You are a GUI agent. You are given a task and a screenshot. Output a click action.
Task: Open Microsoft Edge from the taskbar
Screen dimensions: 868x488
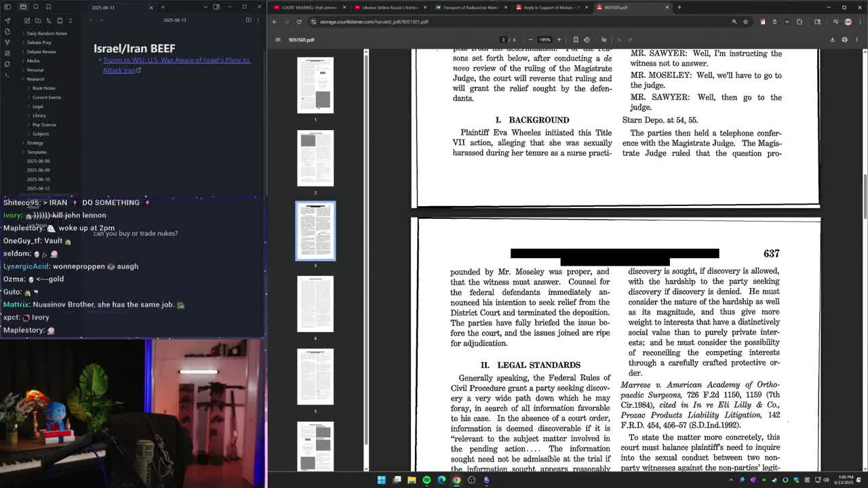tap(441, 480)
